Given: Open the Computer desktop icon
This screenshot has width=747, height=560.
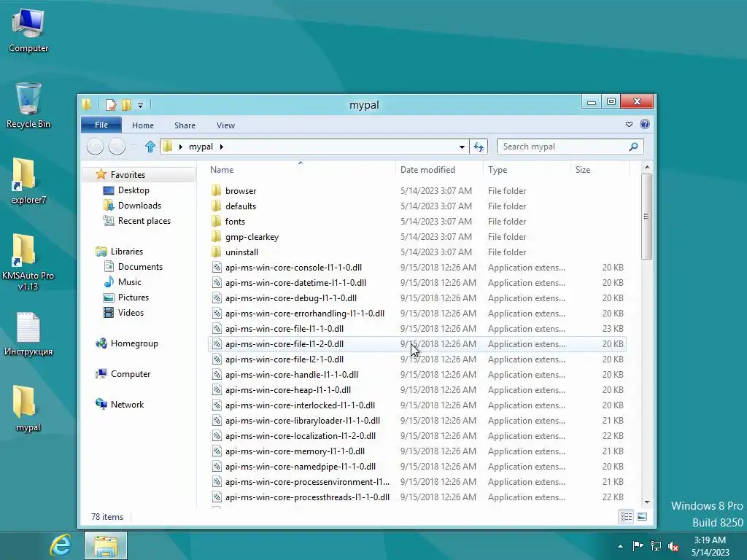Looking at the screenshot, I should [28, 31].
